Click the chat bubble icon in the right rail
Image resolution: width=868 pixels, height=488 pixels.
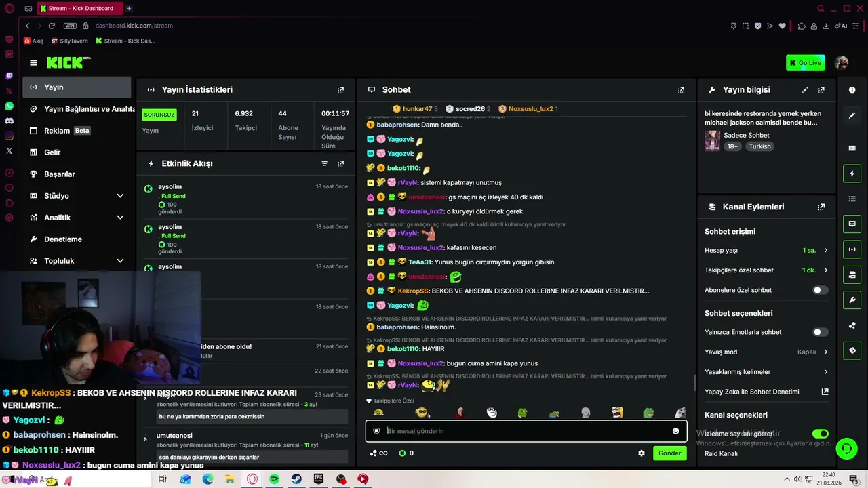tap(852, 224)
